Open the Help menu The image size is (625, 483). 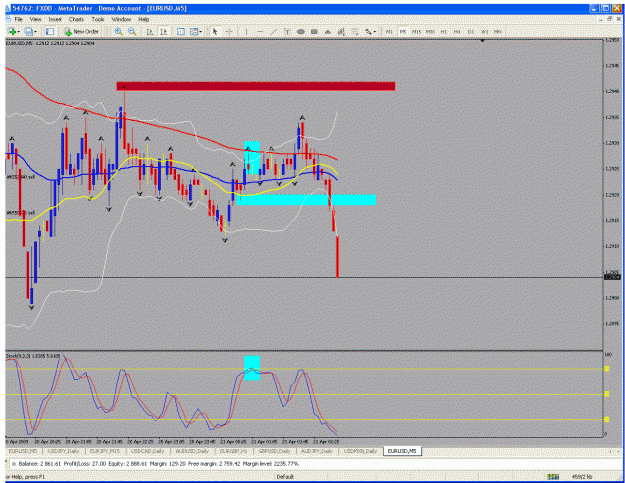pos(143,19)
